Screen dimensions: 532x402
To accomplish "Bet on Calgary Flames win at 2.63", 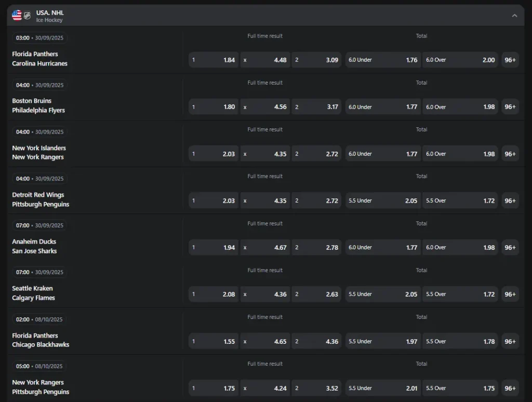I will [x=316, y=294].
